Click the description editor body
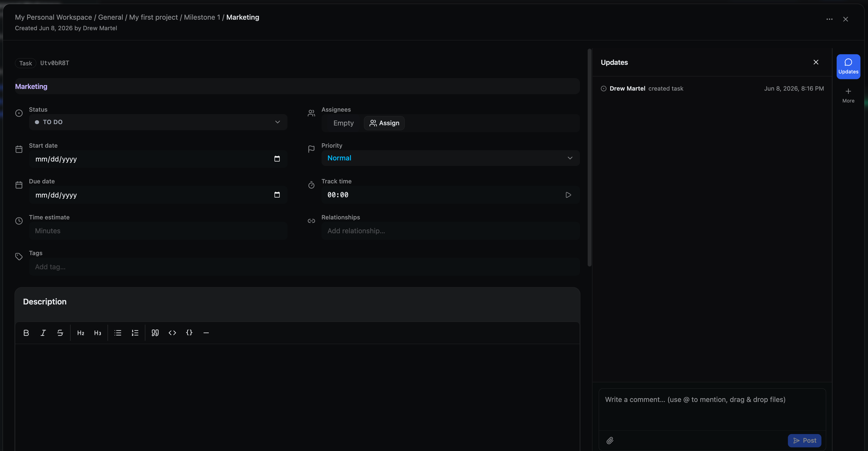This screenshot has width=868, height=451. click(297, 397)
